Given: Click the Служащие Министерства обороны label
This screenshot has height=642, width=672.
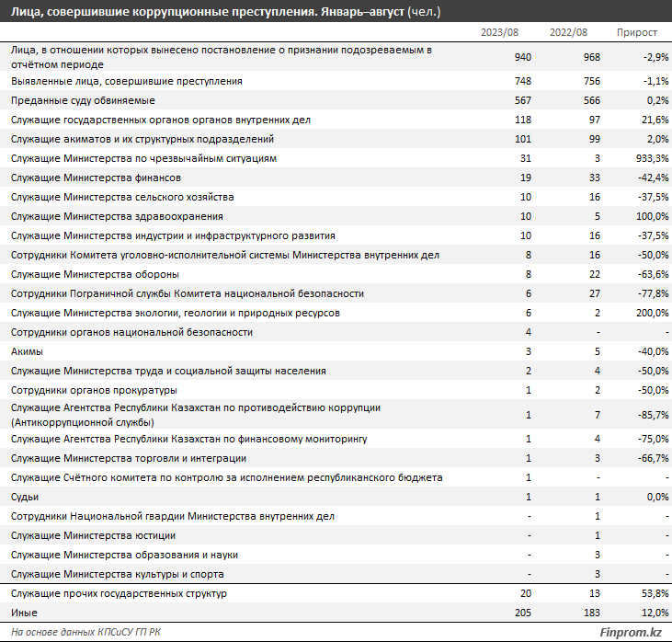Looking at the screenshot, I should (x=95, y=274).
